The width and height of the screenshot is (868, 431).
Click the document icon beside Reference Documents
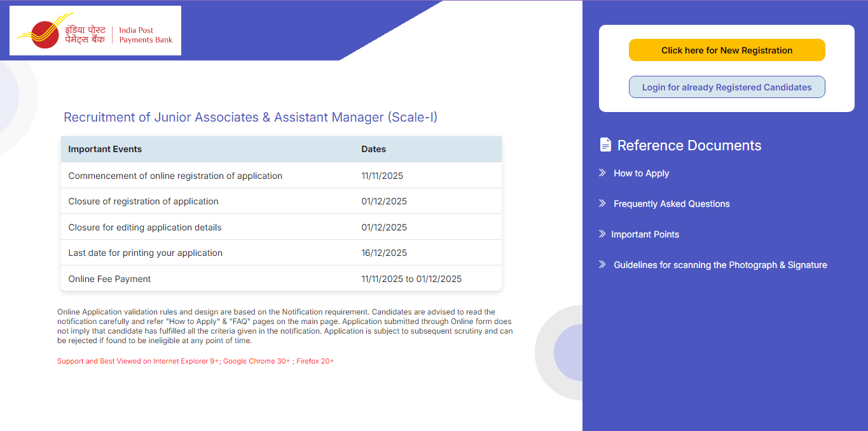tap(605, 145)
